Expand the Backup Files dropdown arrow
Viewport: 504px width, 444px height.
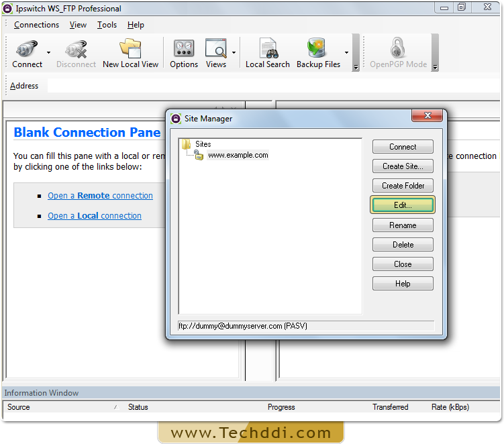point(346,53)
